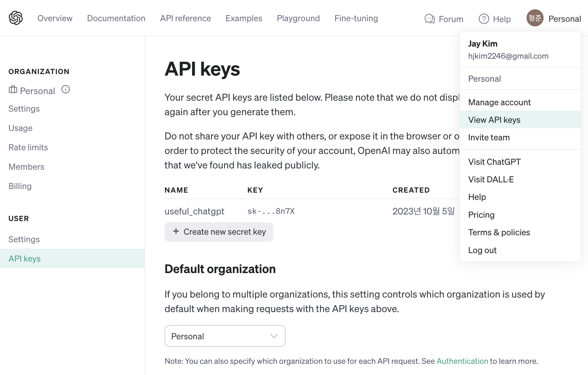588x375 pixels.
Task: Open Manage account menu entry
Action: pos(499,102)
